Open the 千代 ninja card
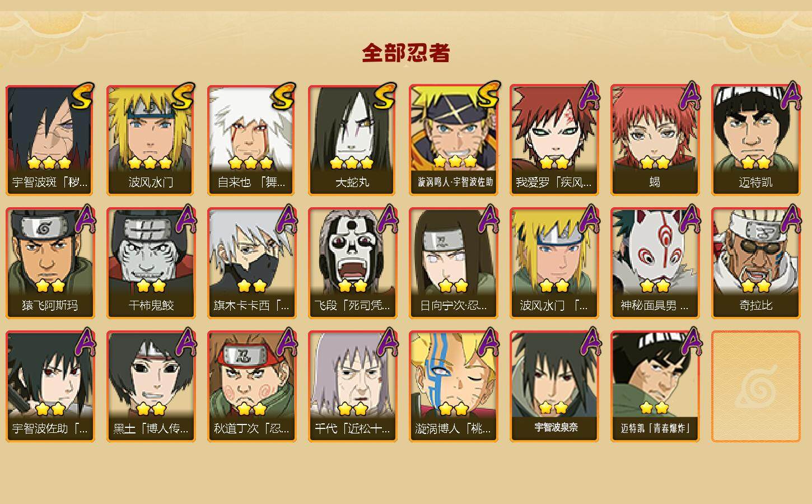The image size is (812, 504). coord(353,386)
